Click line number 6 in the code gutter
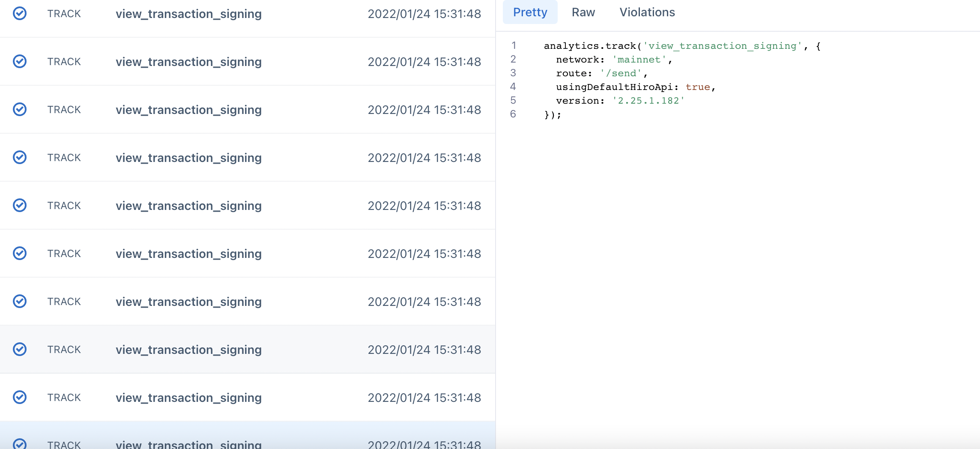 coord(513,114)
